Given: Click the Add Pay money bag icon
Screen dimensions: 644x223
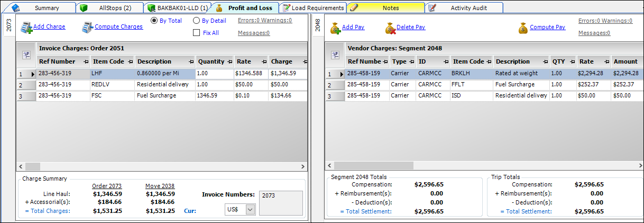Looking at the screenshot, I should (x=335, y=28).
